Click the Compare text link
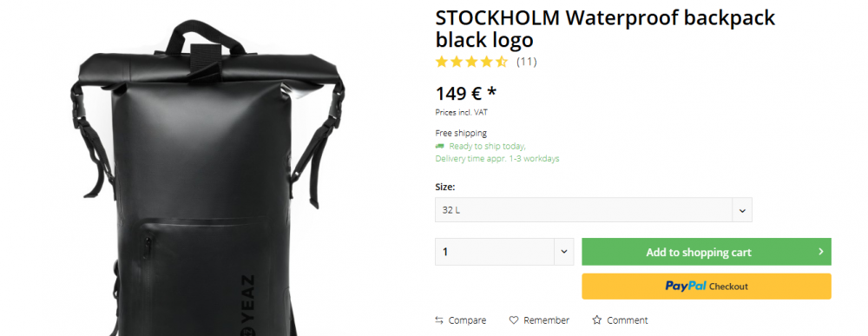Viewport: 868px width, 336px height. point(467,320)
